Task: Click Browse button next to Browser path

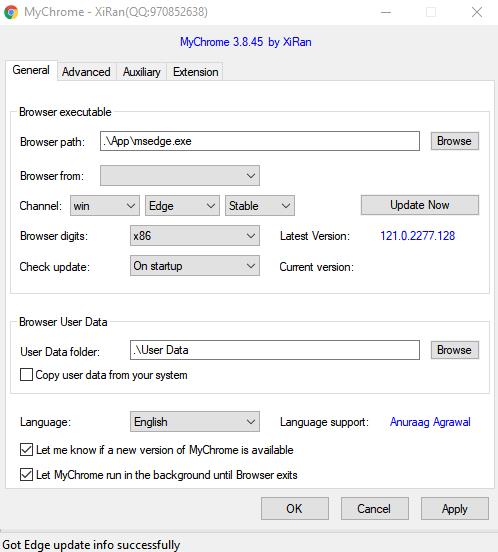Action: 454,141
